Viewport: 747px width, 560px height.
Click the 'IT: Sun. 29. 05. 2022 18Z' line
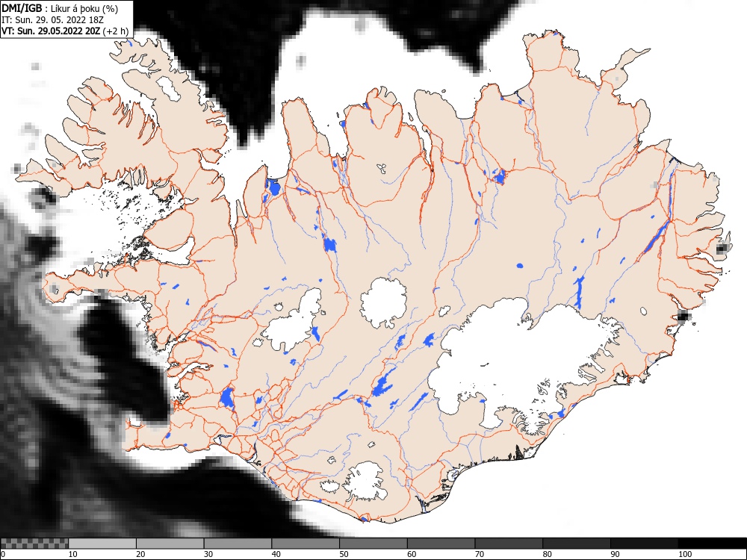(52, 20)
